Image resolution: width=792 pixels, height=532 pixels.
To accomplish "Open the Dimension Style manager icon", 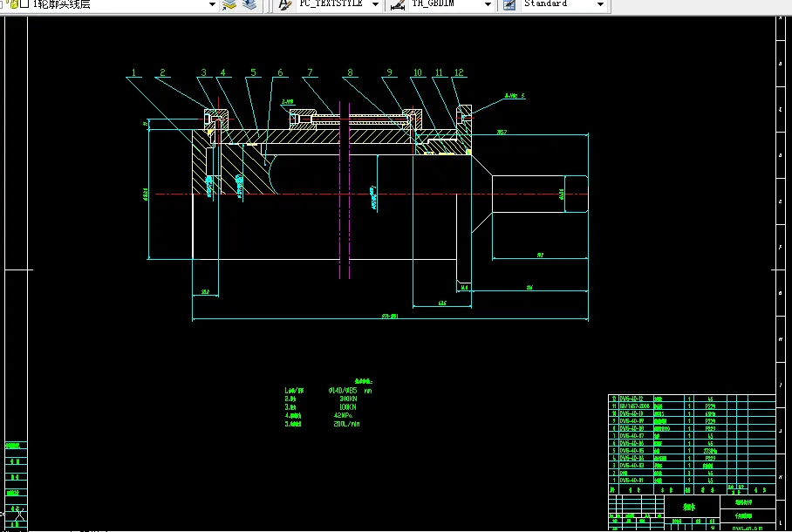I will click(398, 4).
